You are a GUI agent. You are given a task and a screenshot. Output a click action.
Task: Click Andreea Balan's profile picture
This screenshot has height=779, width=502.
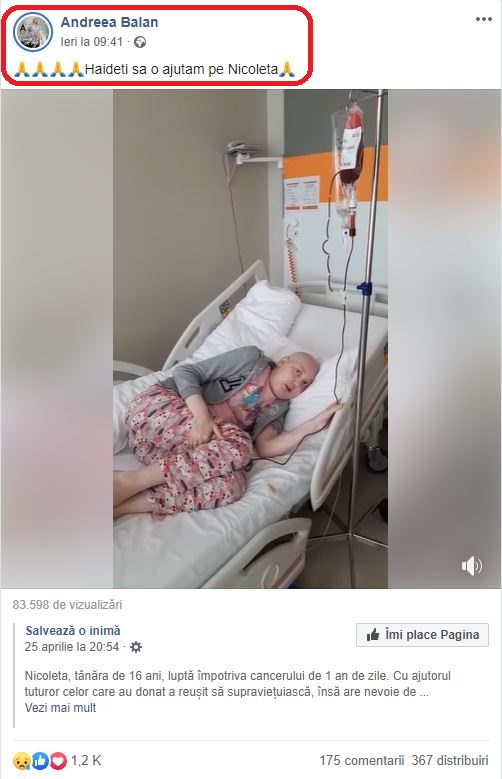point(33,32)
